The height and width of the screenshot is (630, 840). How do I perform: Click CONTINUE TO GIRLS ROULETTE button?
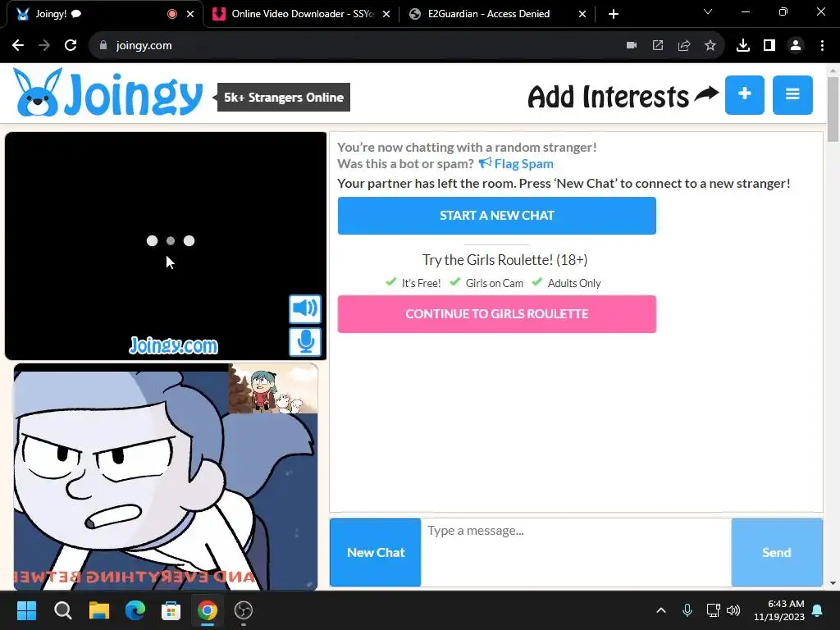click(x=496, y=314)
